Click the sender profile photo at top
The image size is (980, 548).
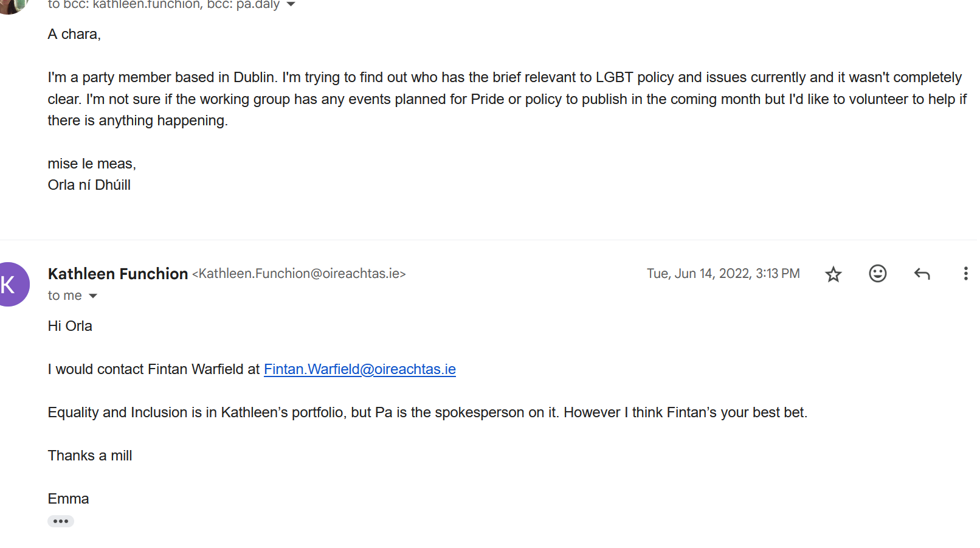point(11,5)
